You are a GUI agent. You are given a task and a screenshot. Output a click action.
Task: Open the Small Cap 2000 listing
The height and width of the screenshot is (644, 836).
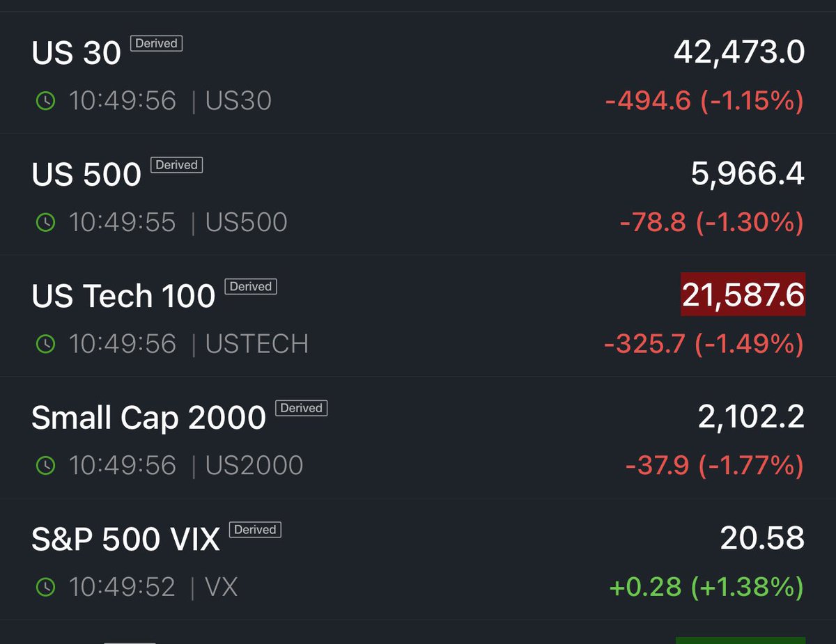coord(418,437)
